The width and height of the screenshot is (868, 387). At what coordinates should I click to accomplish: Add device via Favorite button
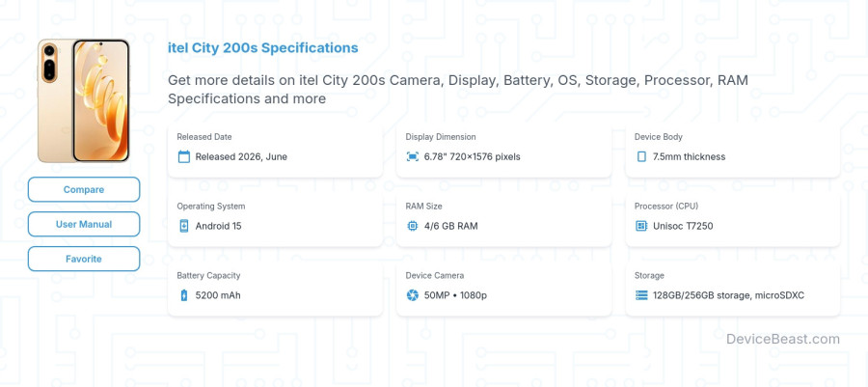84,259
